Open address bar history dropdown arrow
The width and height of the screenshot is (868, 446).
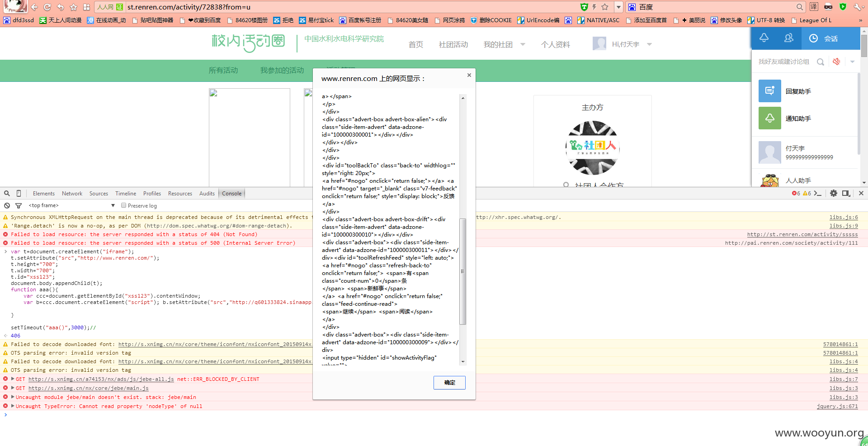click(618, 7)
